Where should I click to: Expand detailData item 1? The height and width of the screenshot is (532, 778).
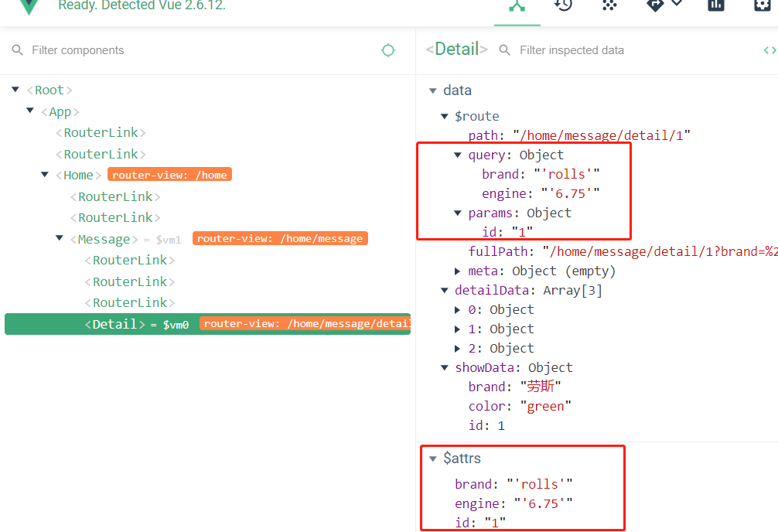[x=458, y=329]
